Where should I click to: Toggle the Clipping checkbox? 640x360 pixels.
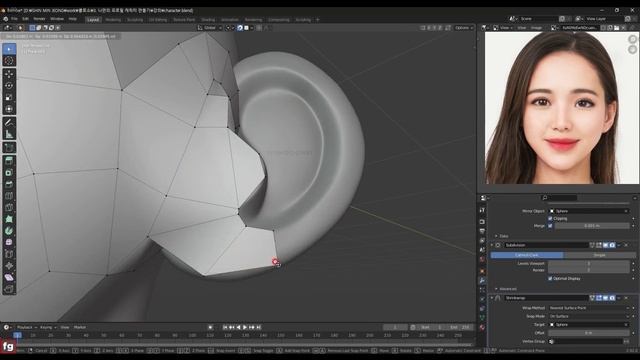tap(550, 218)
